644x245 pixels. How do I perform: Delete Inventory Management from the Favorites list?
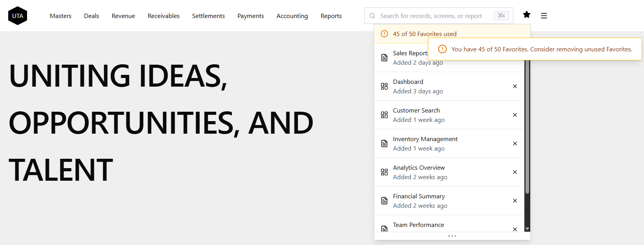(515, 143)
